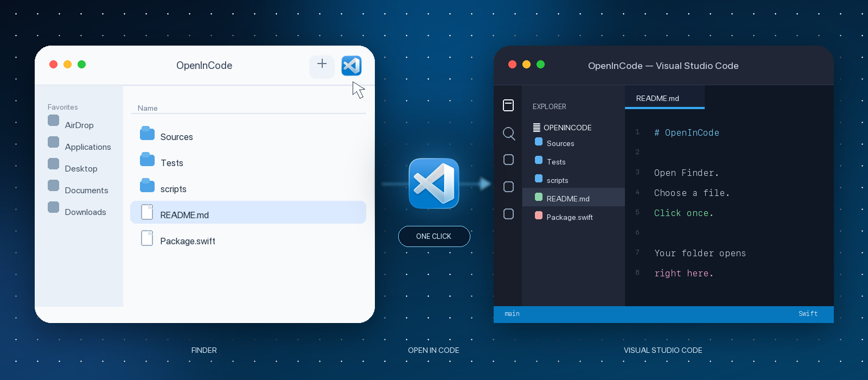Minimize the VS Code window with yellow button
This screenshot has height=380, width=868.
click(x=526, y=64)
